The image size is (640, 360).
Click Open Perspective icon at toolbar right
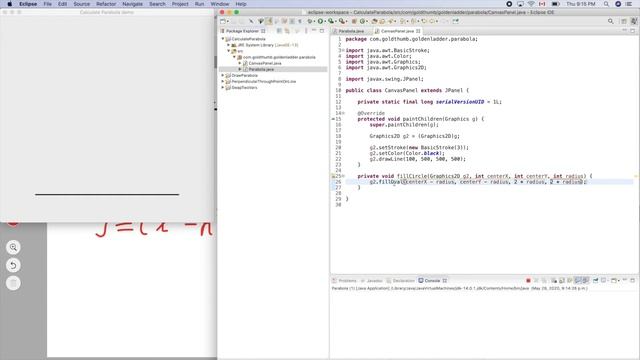click(624, 21)
